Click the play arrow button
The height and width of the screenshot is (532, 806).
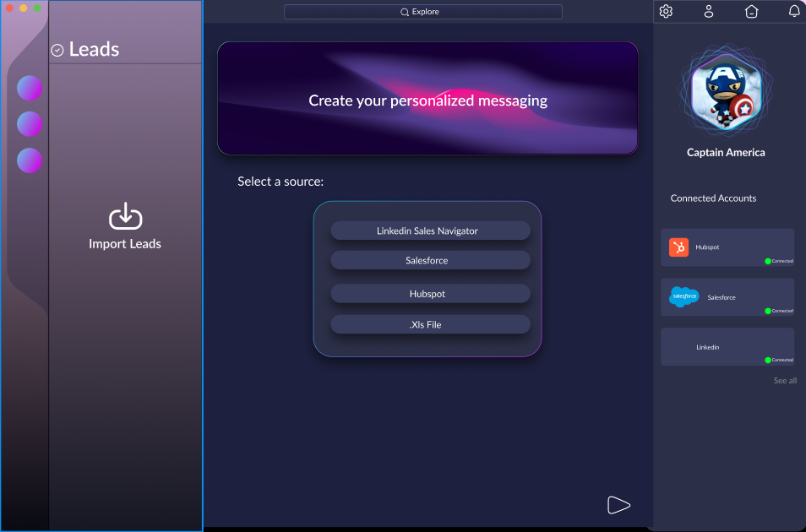click(x=618, y=505)
